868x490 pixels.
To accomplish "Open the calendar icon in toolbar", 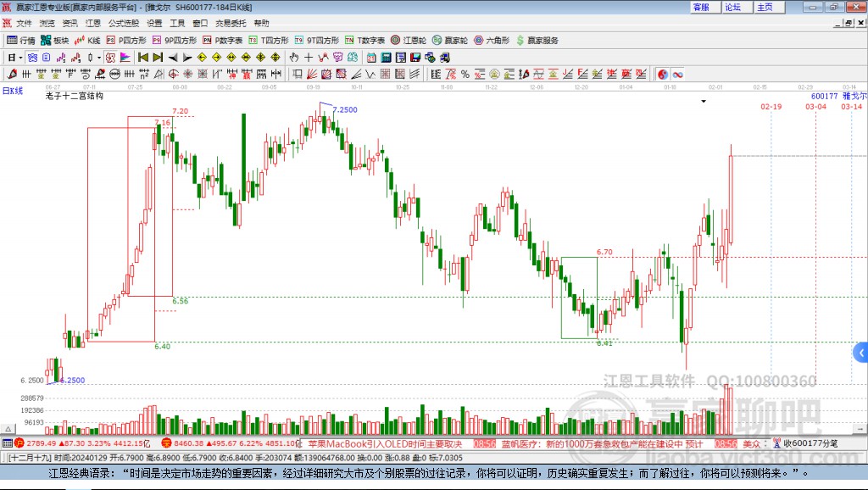I will (x=371, y=58).
